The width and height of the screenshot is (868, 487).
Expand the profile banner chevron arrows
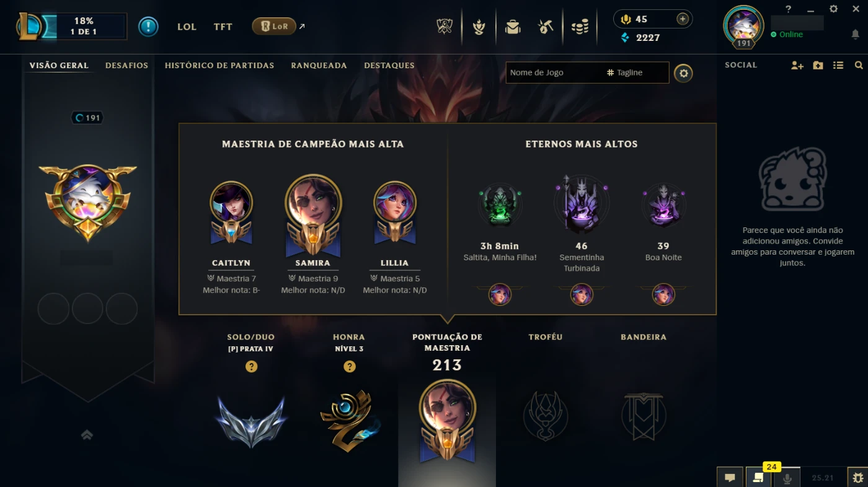tap(87, 435)
